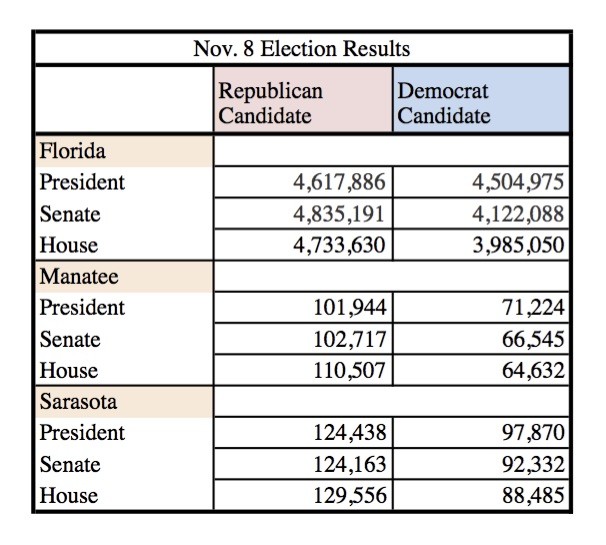Click the Sarasota President Republican cell 124,438
606x545 pixels.
[300, 432]
